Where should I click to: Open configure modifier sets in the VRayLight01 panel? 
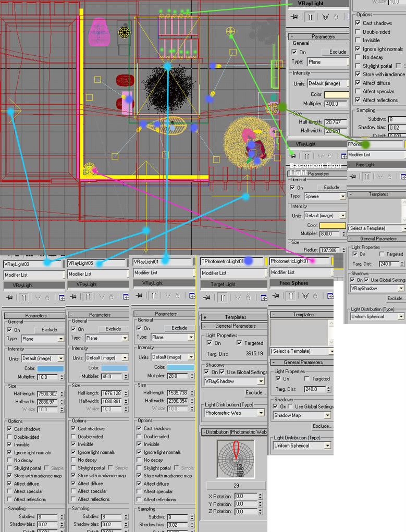192,295
